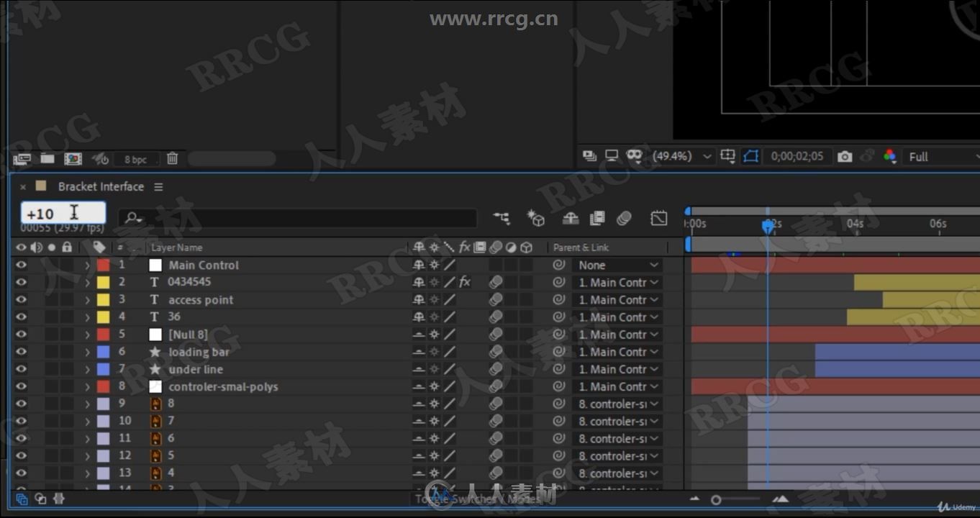Click the Parent & Link column header

click(581, 247)
